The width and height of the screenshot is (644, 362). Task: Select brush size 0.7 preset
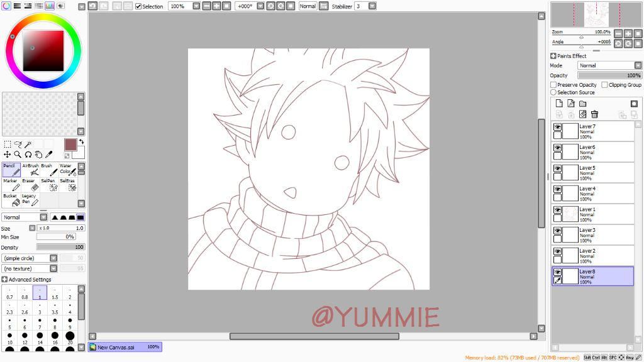coord(9,293)
